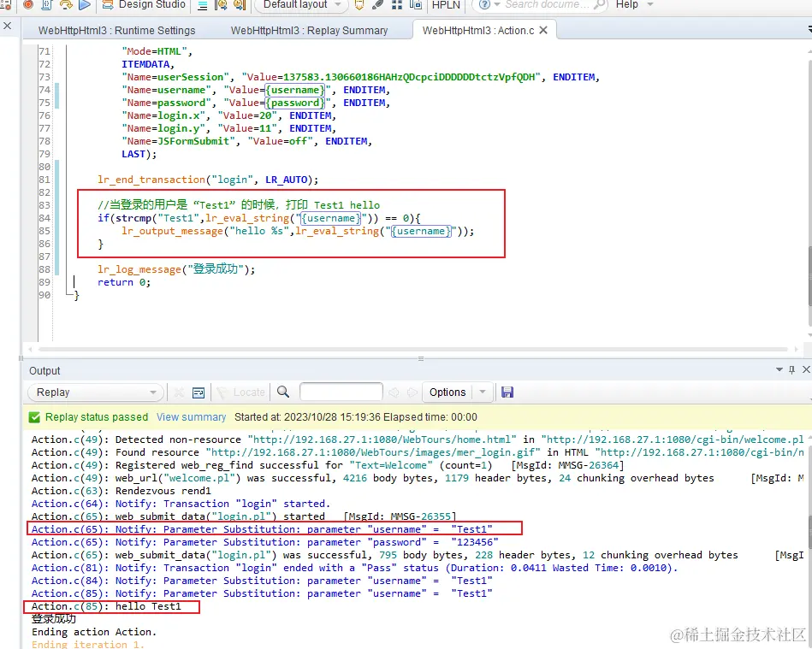Switch to WebHttpHtml3 : Runtime Settings tab

[x=116, y=31]
